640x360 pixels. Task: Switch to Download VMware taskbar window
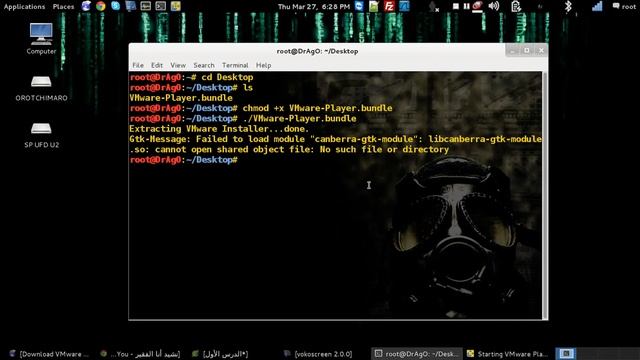pyautogui.click(x=49, y=354)
